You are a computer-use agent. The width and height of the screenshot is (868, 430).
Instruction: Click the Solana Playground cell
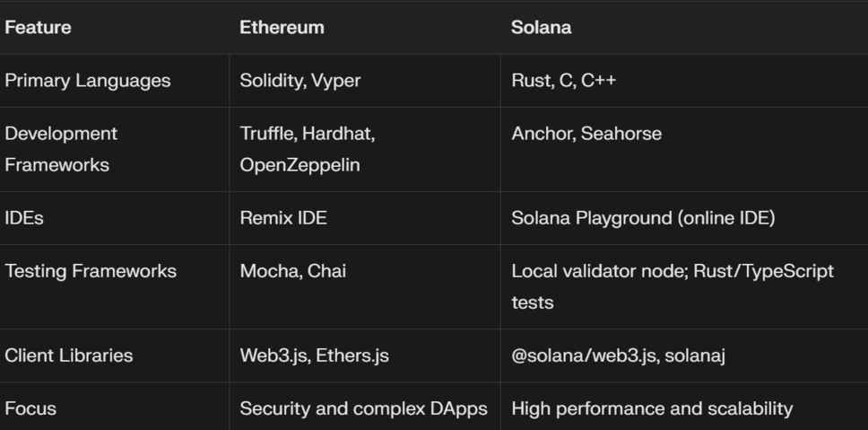643,218
